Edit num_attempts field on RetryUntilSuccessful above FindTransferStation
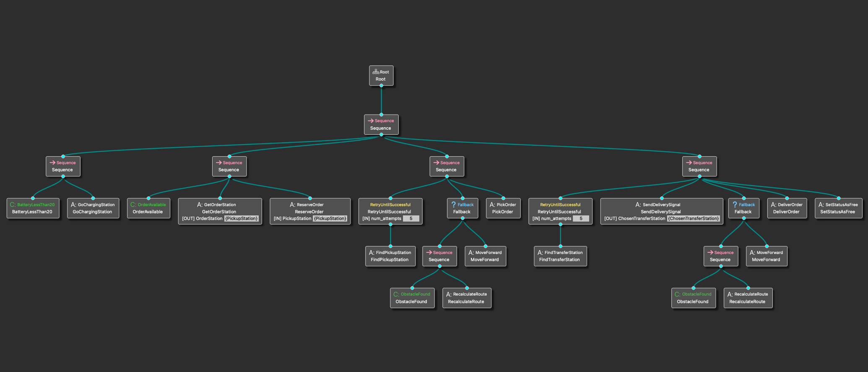 (x=581, y=218)
